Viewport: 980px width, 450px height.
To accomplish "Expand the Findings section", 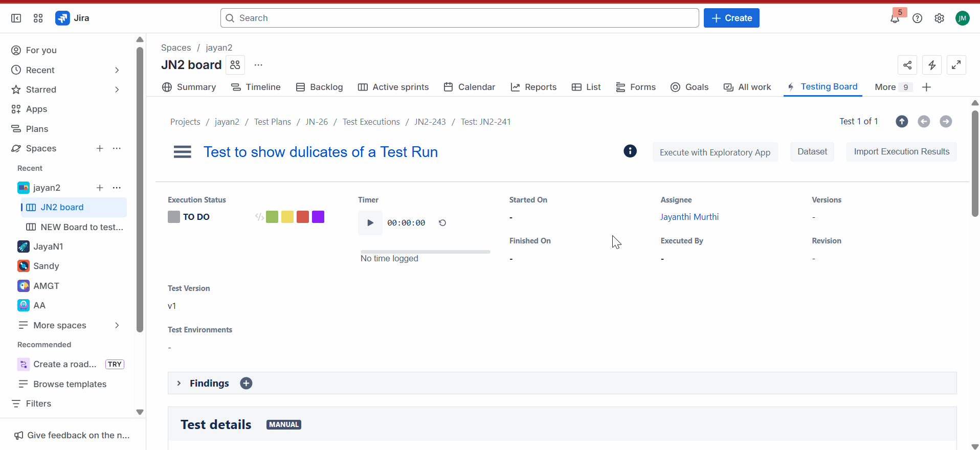I will pyautogui.click(x=179, y=384).
